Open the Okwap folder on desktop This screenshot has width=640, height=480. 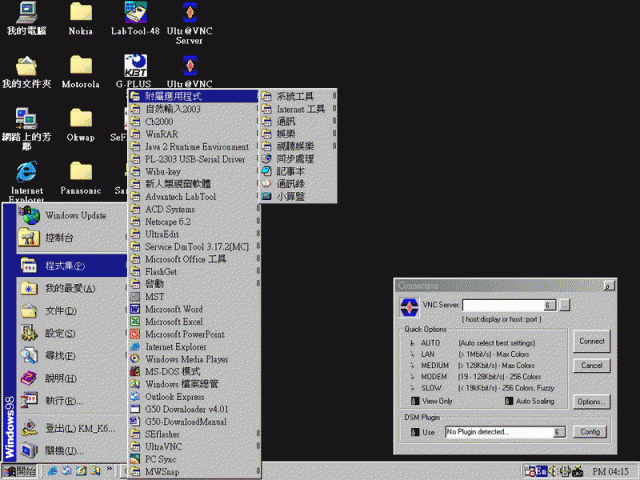(x=80, y=125)
